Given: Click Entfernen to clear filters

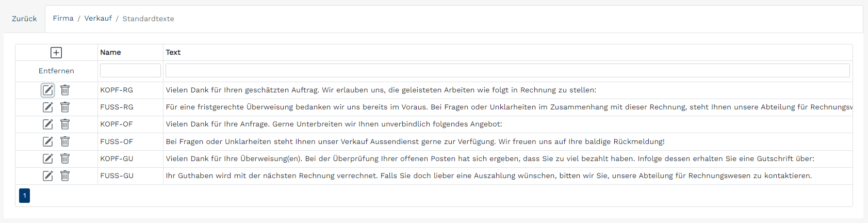Looking at the screenshot, I should pos(56,71).
